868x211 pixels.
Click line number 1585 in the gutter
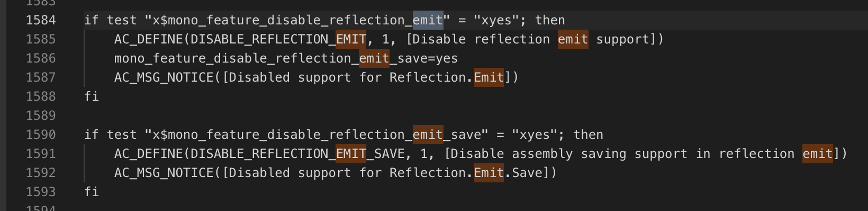[x=41, y=39]
